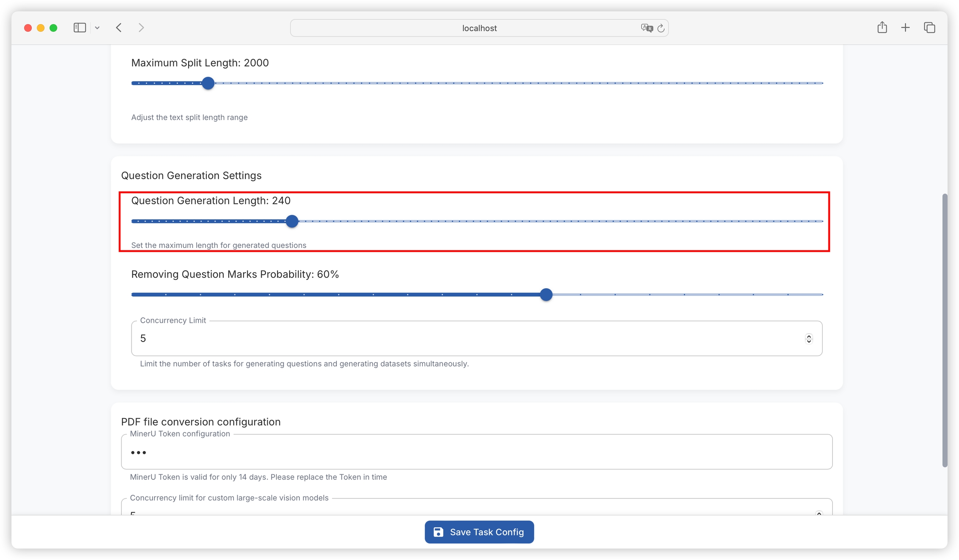Screen dimensions: 959x560
Task: Click the Question Generation Length slider thumb
Action: point(292,221)
